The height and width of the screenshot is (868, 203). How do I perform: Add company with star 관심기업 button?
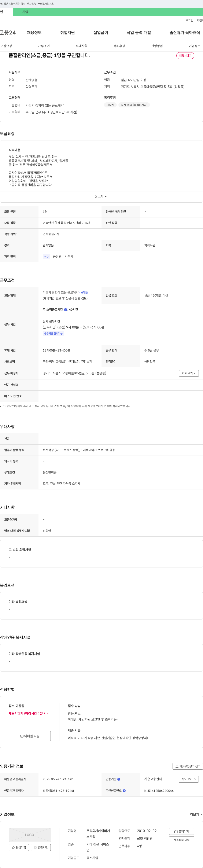coord(19,847)
